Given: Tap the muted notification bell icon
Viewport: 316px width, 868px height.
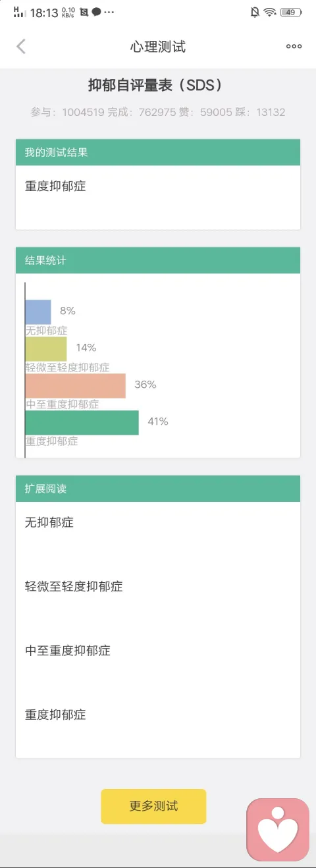Looking at the screenshot, I should click(x=255, y=12).
